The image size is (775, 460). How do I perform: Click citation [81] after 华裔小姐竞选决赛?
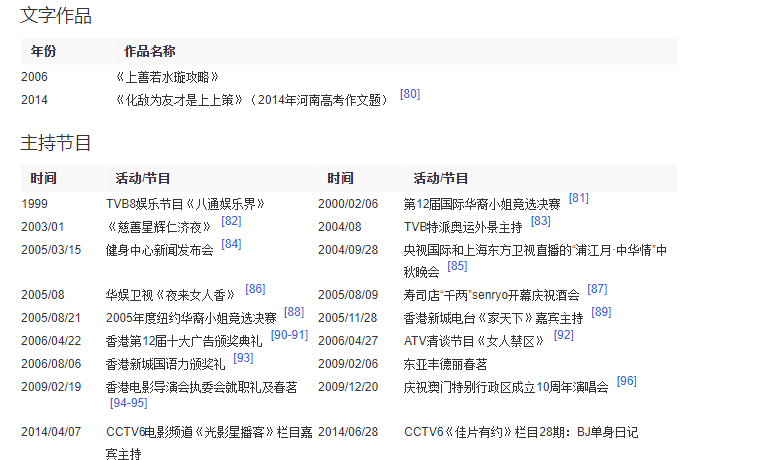pos(578,198)
